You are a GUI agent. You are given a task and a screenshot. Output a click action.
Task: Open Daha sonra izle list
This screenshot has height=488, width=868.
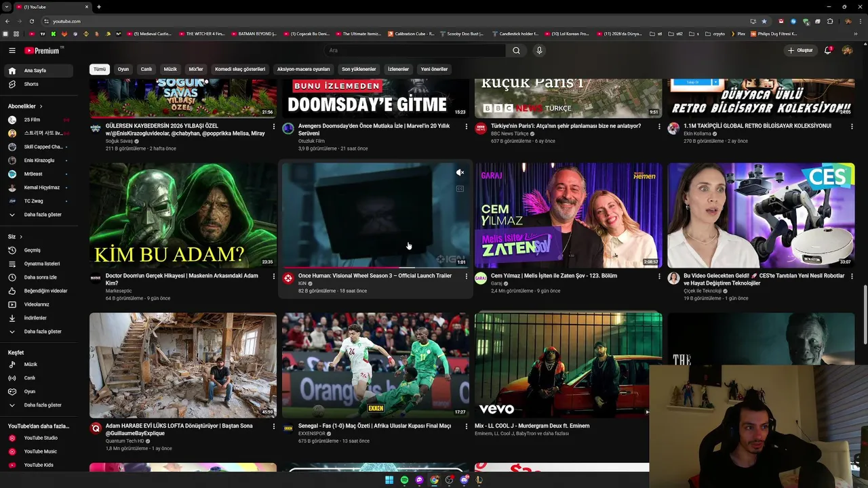41,277
